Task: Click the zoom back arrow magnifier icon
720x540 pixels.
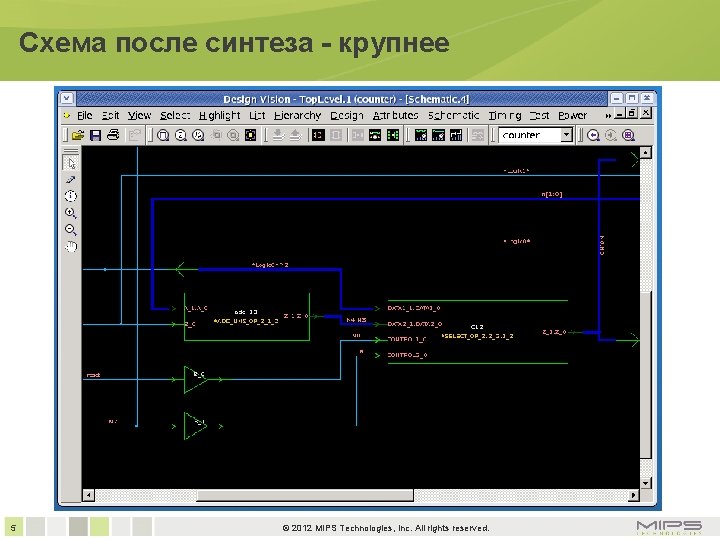Action: click(x=593, y=135)
